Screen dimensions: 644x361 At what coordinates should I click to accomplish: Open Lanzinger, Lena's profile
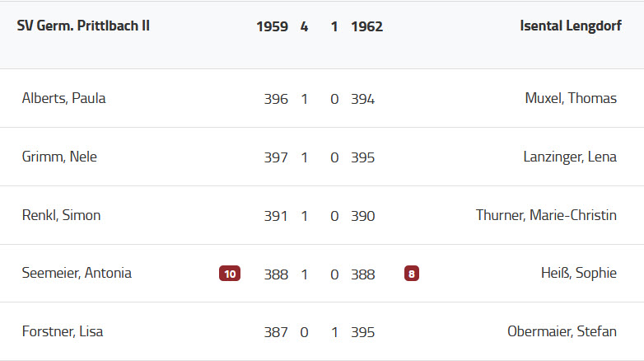pyautogui.click(x=570, y=157)
